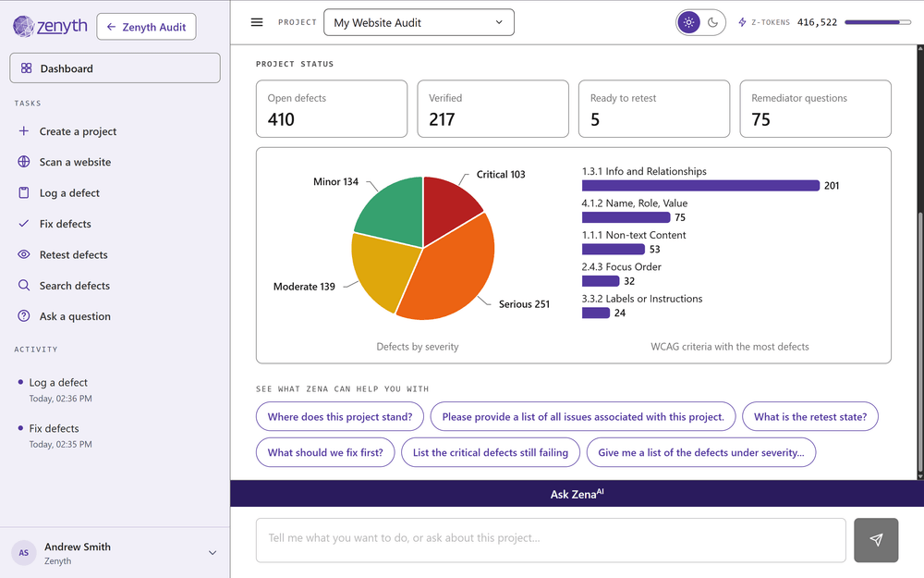Click 'Give me a list of the defects under severity' suggestion
924x578 pixels.
pyautogui.click(x=701, y=452)
